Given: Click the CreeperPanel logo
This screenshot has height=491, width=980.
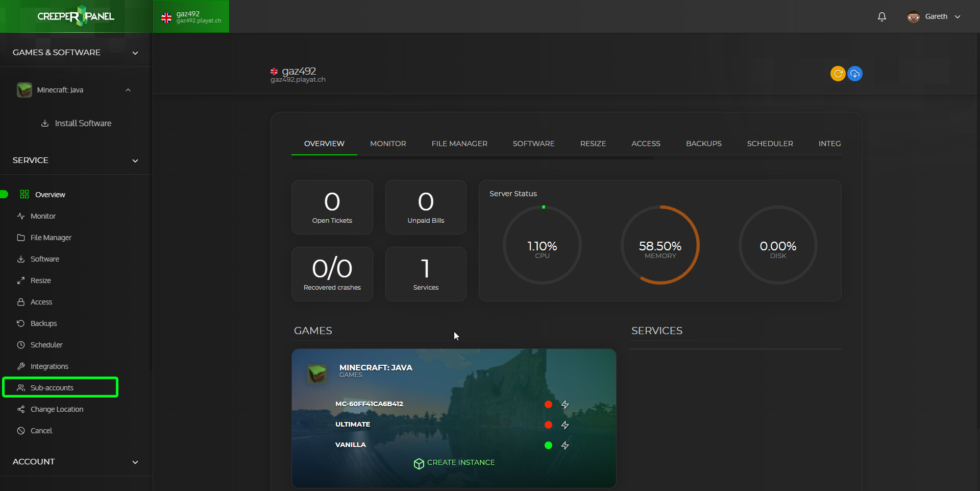Looking at the screenshot, I should 76,16.
